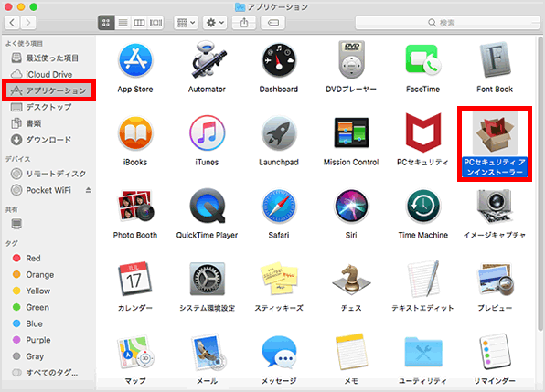
Task: Click the Mission Control app
Action: pyautogui.click(x=351, y=132)
